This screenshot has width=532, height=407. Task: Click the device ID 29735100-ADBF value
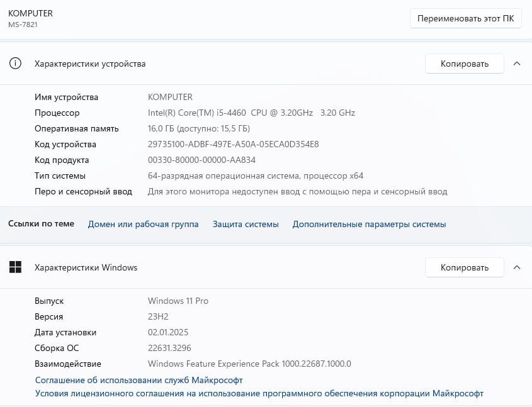[233, 144]
